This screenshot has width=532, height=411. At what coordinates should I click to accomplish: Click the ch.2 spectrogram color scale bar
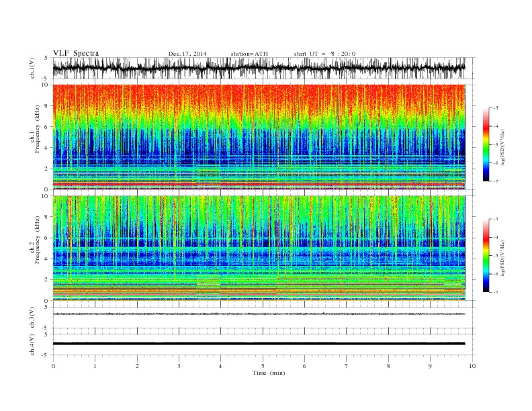[486, 255]
